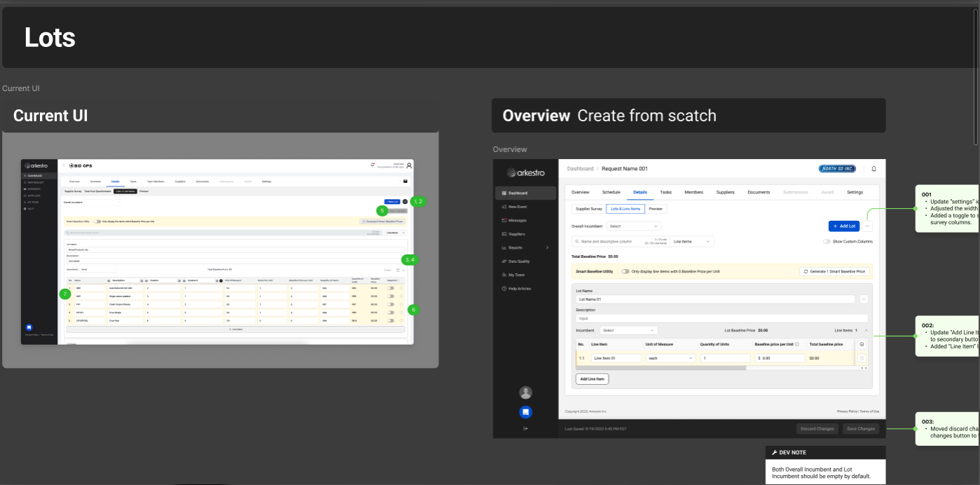This screenshot has height=485, width=980.
Task: Open the Unit of Measure dropdown showing each
Action: pyautogui.click(x=669, y=357)
